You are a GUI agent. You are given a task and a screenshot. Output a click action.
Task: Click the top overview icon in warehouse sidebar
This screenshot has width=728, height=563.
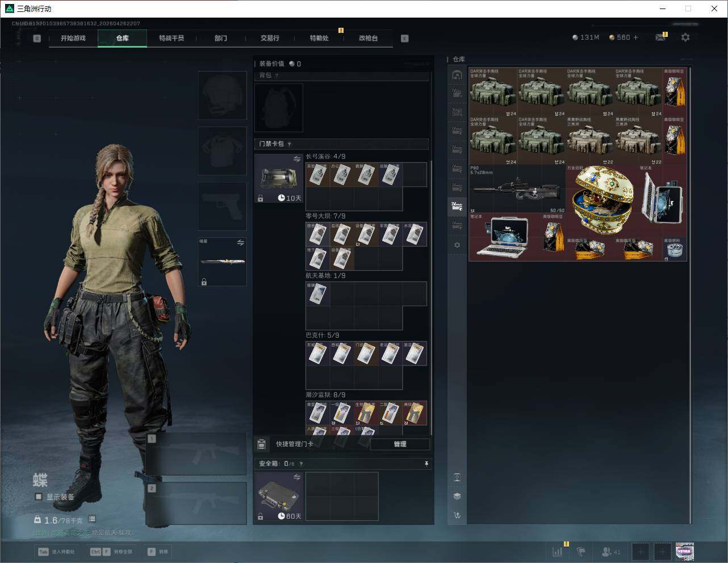pos(457,75)
